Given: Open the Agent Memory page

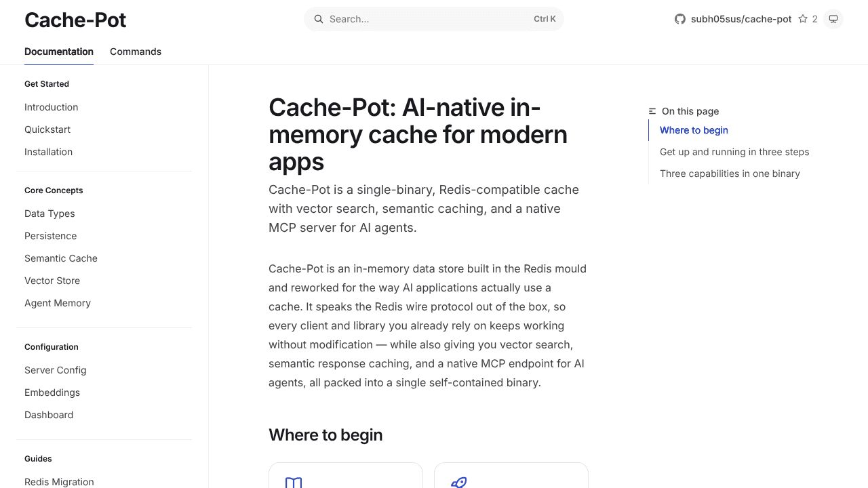Looking at the screenshot, I should click(58, 303).
